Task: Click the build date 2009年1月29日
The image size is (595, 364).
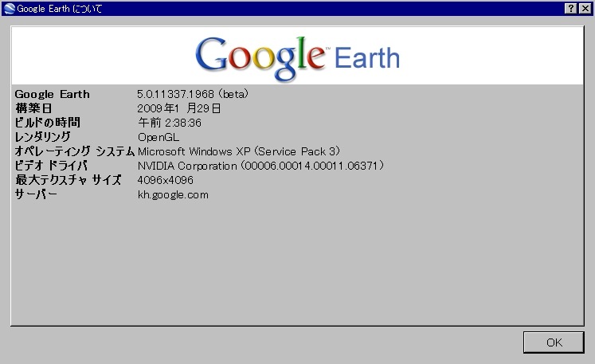Action: coord(179,108)
